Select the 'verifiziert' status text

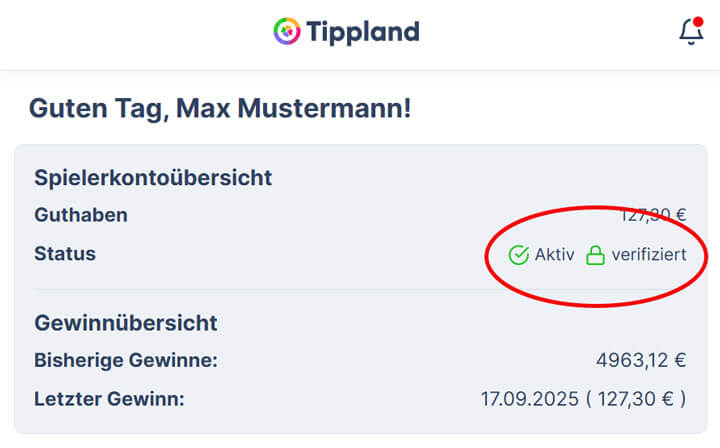coord(649,255)
